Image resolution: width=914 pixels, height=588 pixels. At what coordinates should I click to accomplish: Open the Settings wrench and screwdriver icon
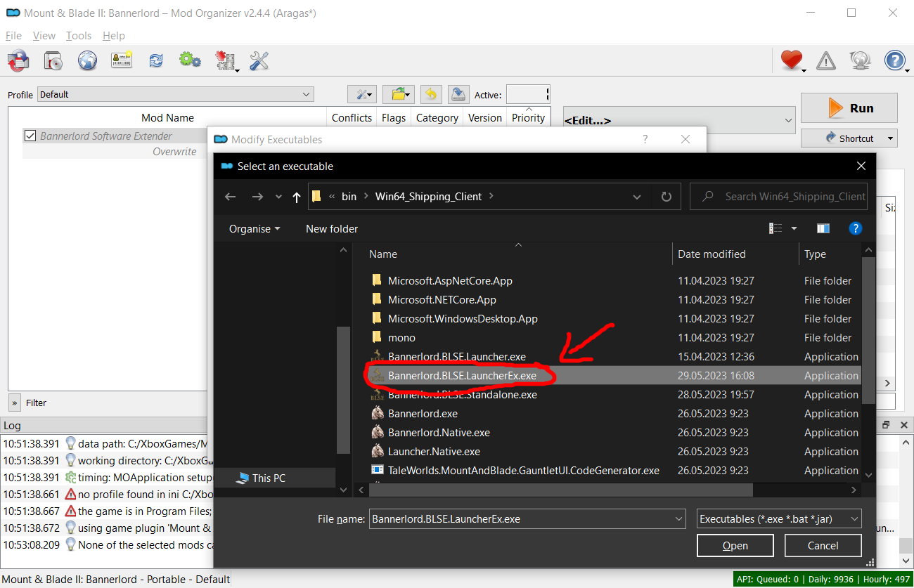coord(259,60)
